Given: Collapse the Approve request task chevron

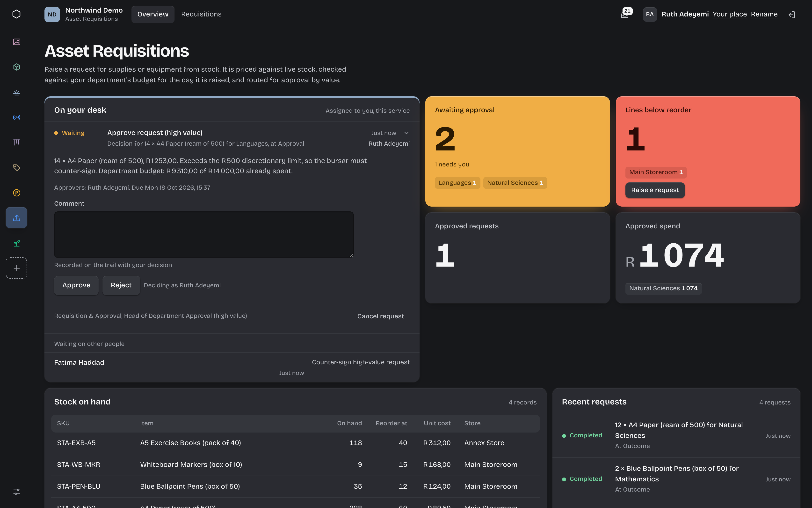Looking at the screenshot, I should pyautogui.click(x=406, y=133).
